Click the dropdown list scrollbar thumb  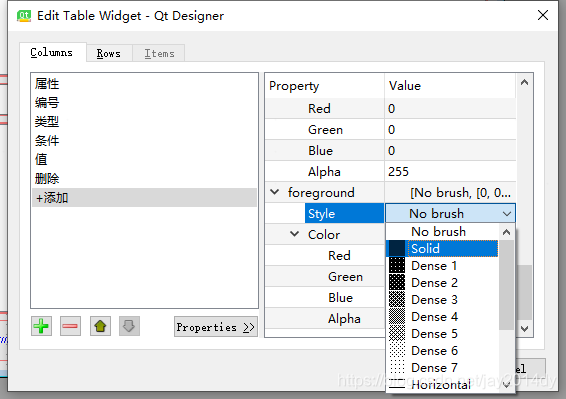click(506, 285)
